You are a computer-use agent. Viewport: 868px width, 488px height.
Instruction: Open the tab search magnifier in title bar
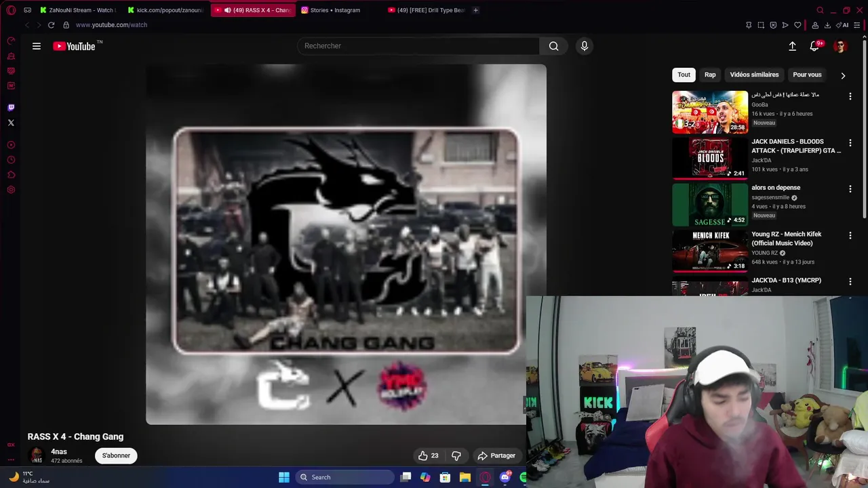820,10
